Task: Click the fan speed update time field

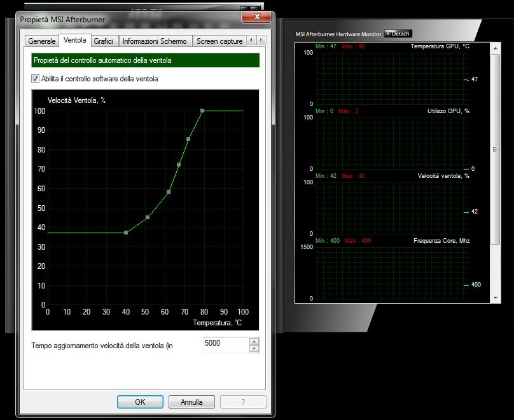Action: 226,345
